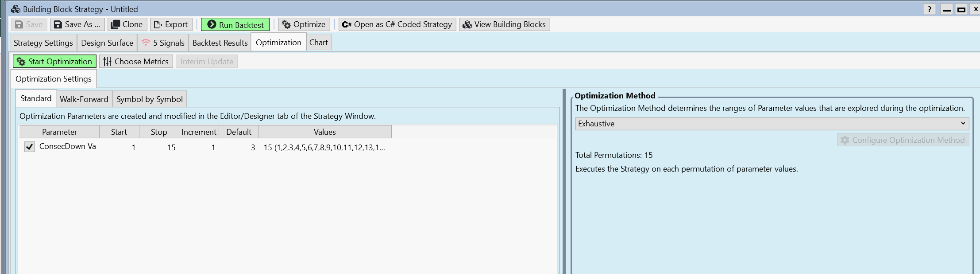Open View Building Blocks

pyautogui.click(x=504, y=24)
